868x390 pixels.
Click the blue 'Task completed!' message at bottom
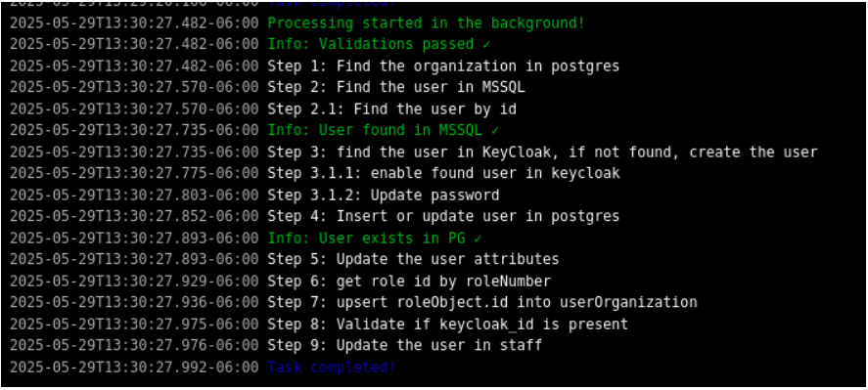click(x=332, y=368)
